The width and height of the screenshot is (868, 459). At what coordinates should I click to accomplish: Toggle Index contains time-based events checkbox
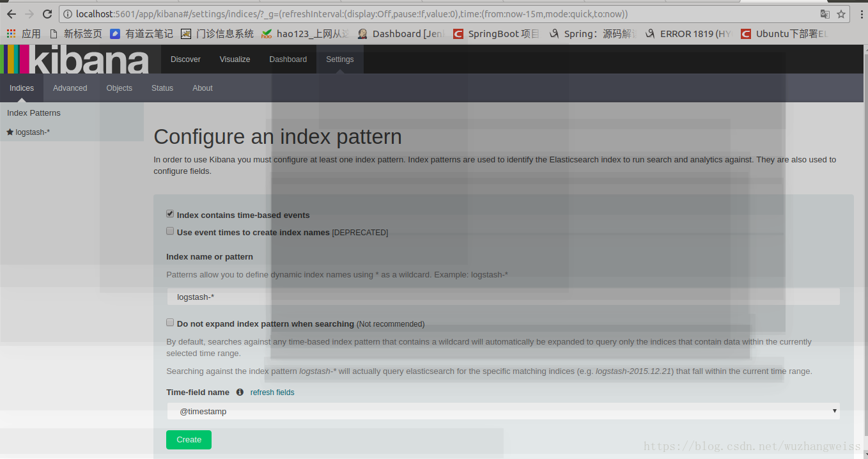(x=170, y=214)
